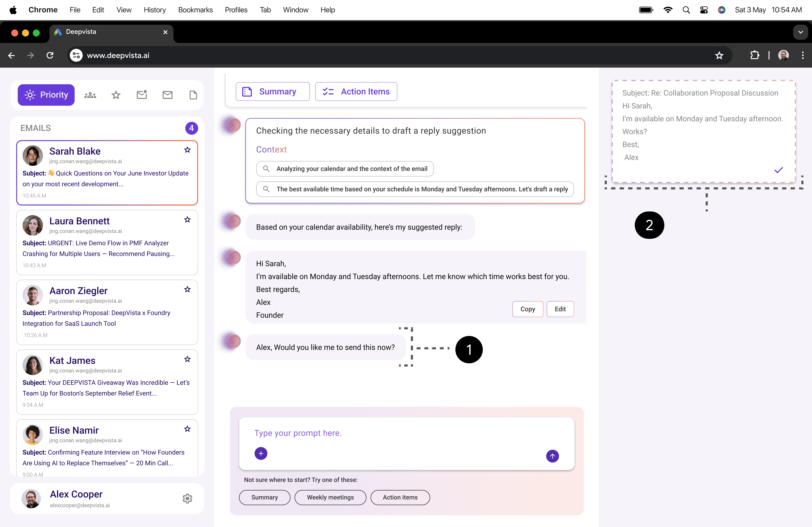Open Chrome three-dot menu
Screen dimensions: 812x527
(x=802, y=55)
